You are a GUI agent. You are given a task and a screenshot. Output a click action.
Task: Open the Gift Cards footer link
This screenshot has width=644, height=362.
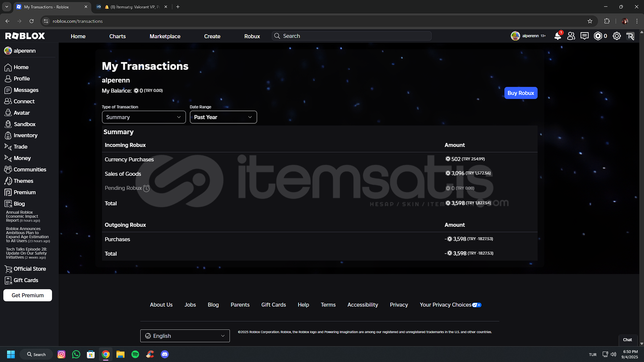click(274, 305)
